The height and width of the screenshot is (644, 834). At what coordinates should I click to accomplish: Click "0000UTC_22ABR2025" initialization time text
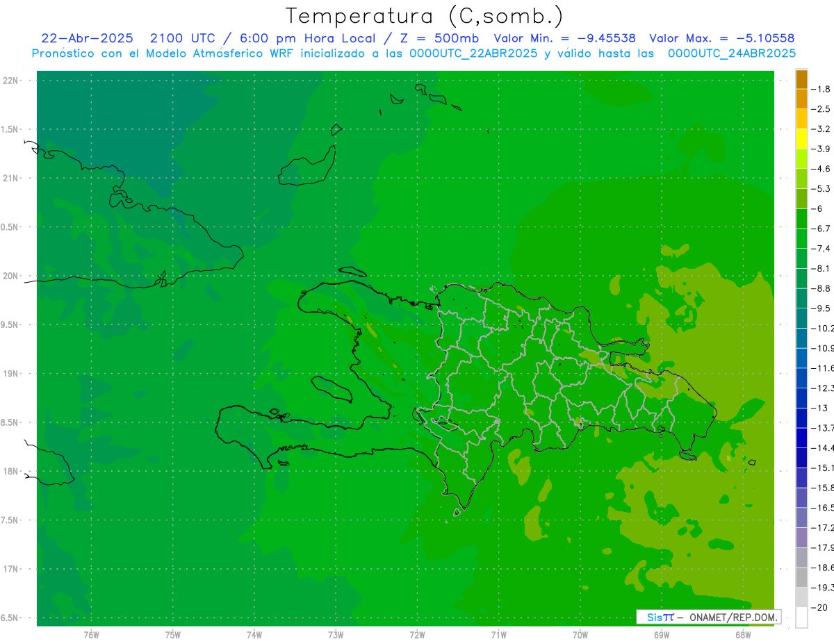click(x=474, y=53)
